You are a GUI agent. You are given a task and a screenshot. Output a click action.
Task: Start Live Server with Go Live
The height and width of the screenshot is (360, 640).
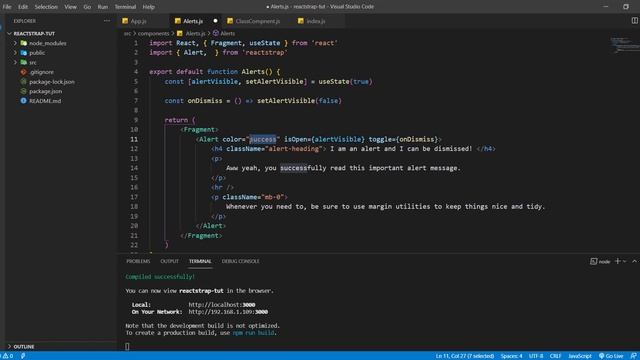coord(611,356)
